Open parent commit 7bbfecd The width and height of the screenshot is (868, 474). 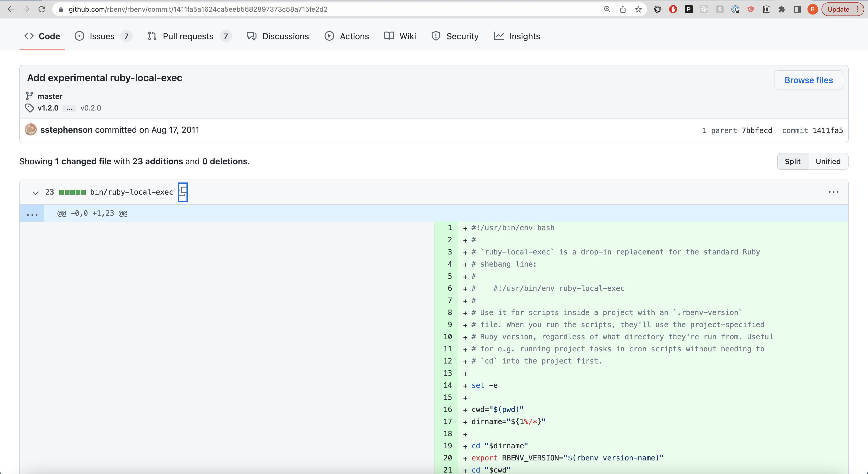[x=757, y=130]
